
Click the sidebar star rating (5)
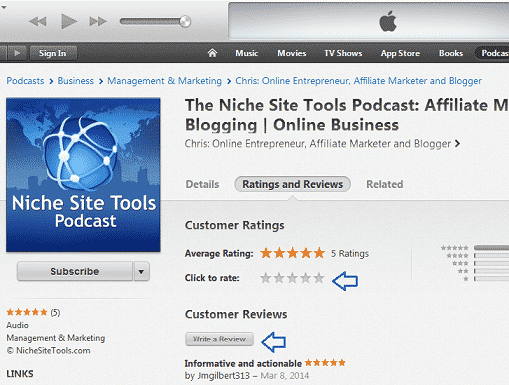coord(33,312)
